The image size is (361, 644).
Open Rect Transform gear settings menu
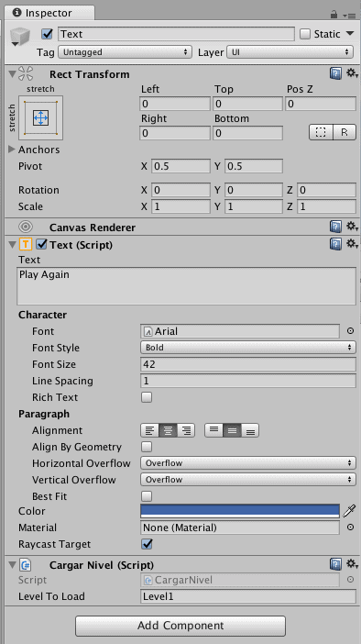pyautogui.click(x=352, y=74)
